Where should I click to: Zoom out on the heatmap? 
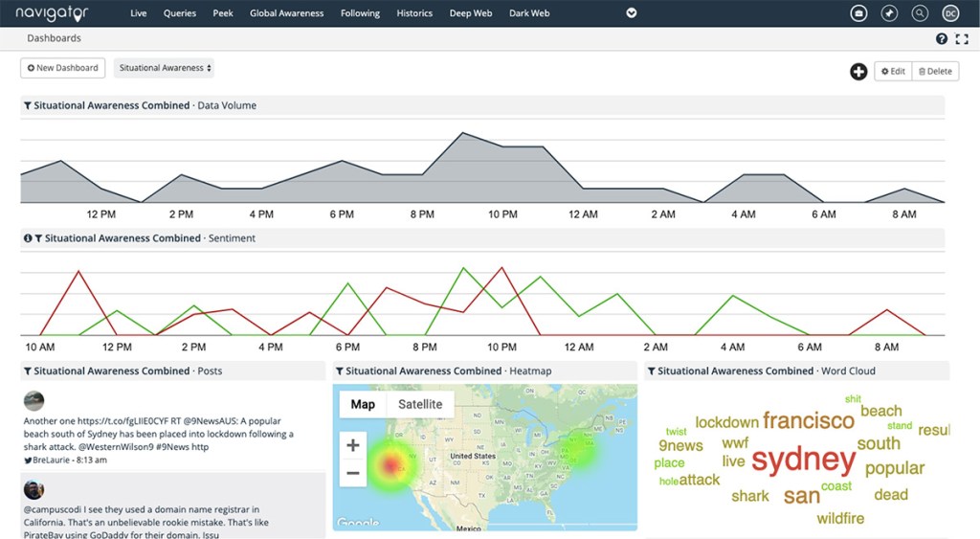352,473
